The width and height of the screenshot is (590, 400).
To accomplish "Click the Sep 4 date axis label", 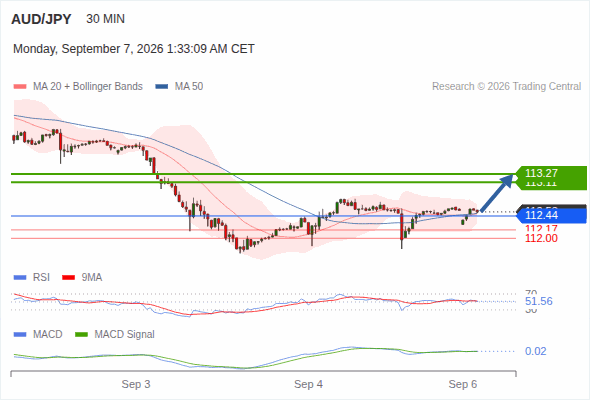I will pos(309,385).
